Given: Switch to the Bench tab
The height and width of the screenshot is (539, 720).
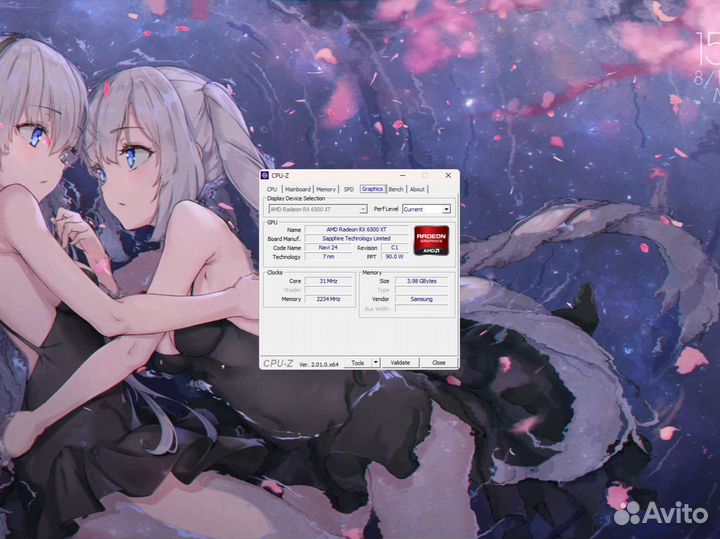Looking at the screenshot, I should [396, 189].
